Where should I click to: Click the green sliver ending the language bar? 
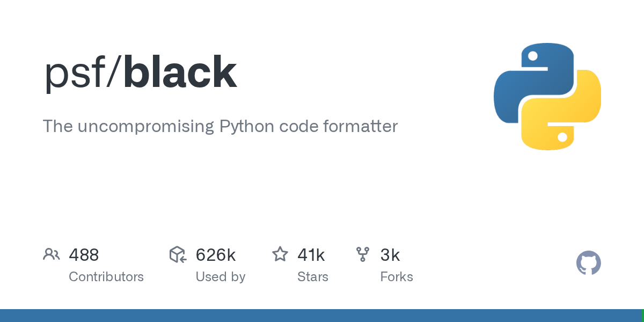pyautogui.click(x=643, y=316)
